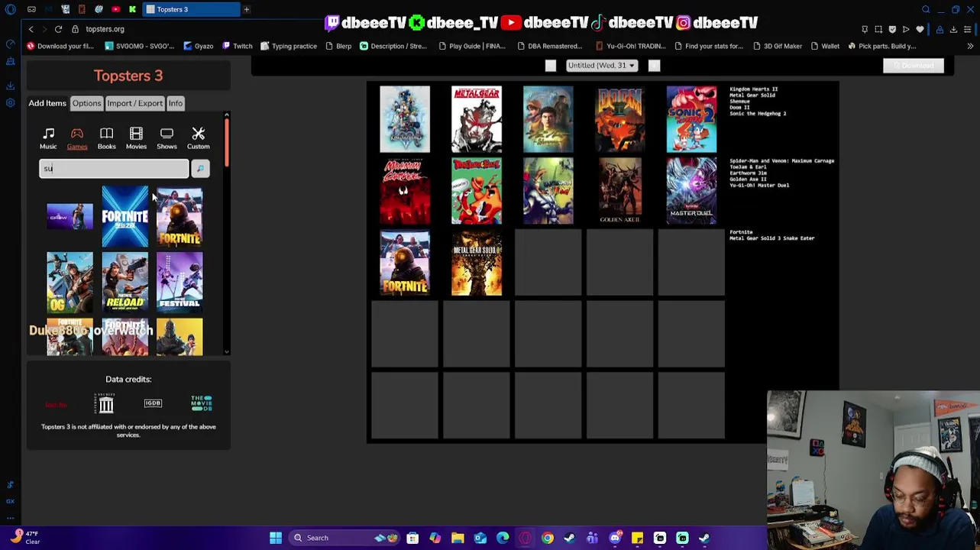Select the Earthworm Jim cover in chart
This screenshot has width=980, height=550.
tap(548, 191)
